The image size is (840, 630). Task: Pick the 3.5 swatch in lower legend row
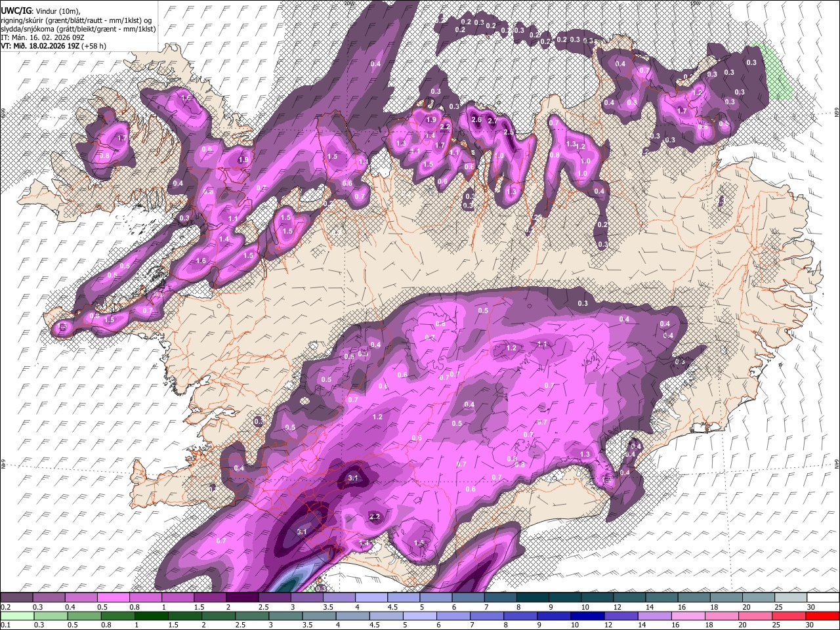319,616
